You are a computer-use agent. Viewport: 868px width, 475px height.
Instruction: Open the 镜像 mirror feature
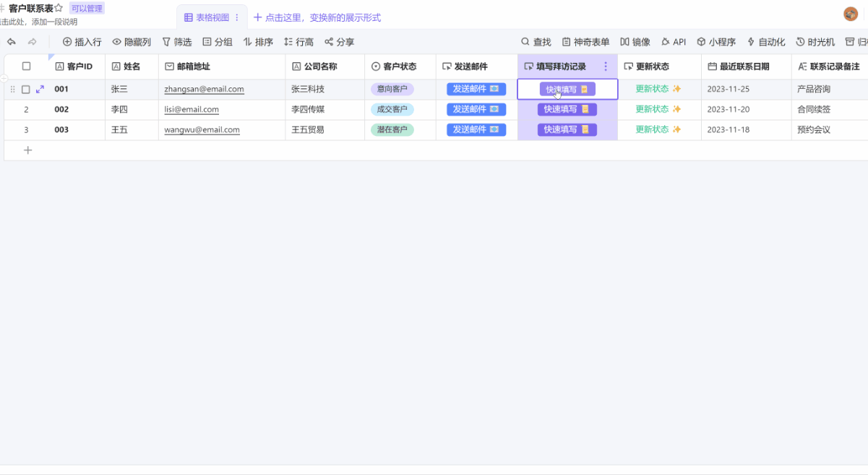click(x=635, y=41)
